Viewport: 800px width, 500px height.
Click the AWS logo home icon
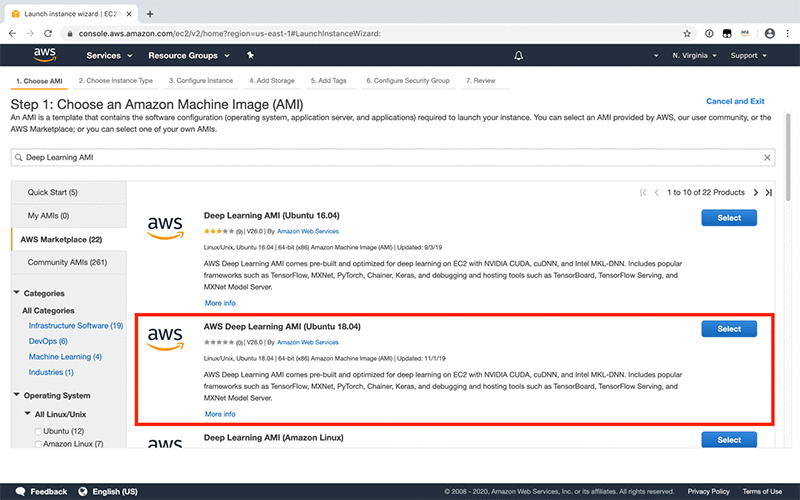(x=45, y=55)
